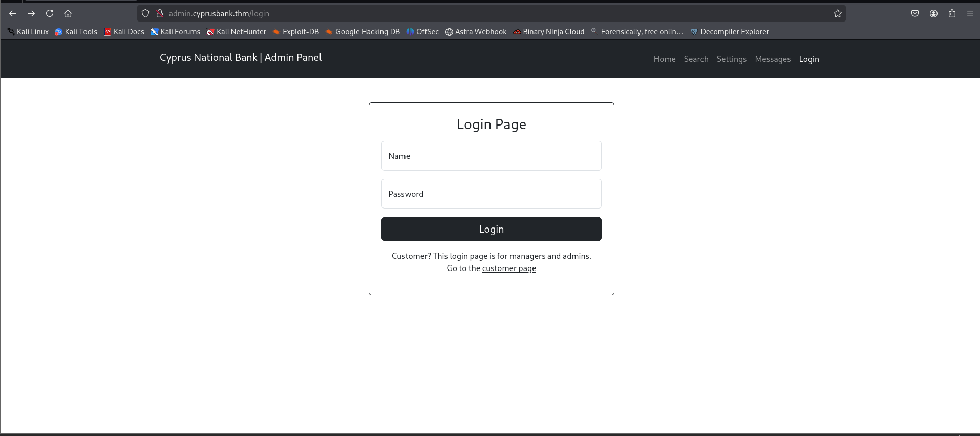Open the Firefox hamburger application menu
Image resolution: width=980 pixels, height=436 pixels.
[x=970, y=14]
